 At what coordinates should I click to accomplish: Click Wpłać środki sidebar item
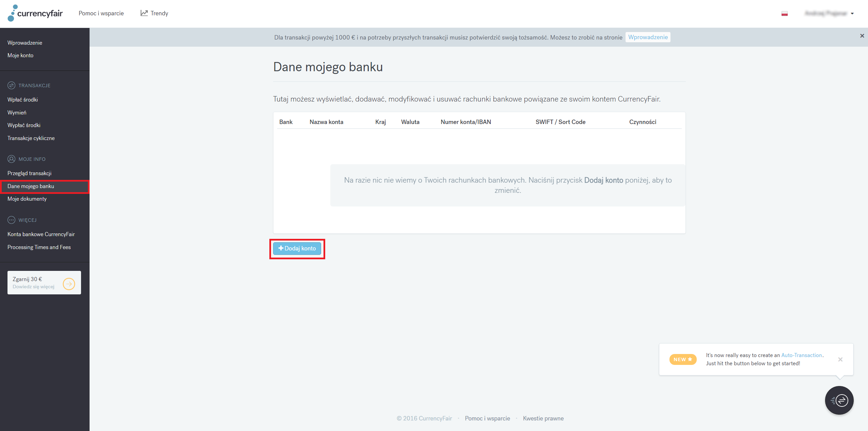(23, 99)
